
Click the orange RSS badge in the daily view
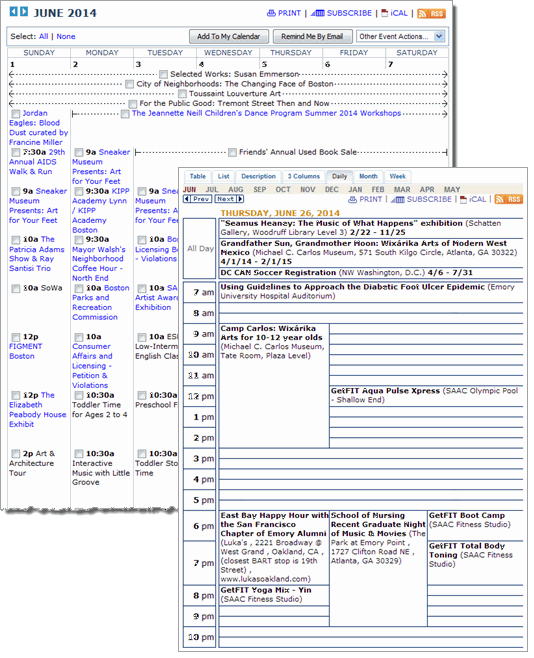pos(509,199)
